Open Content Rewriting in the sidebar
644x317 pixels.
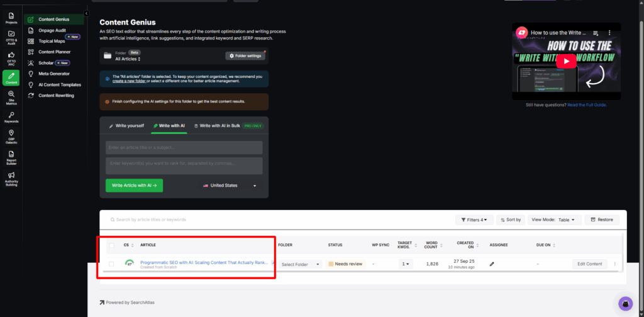(x=56, y=95)
